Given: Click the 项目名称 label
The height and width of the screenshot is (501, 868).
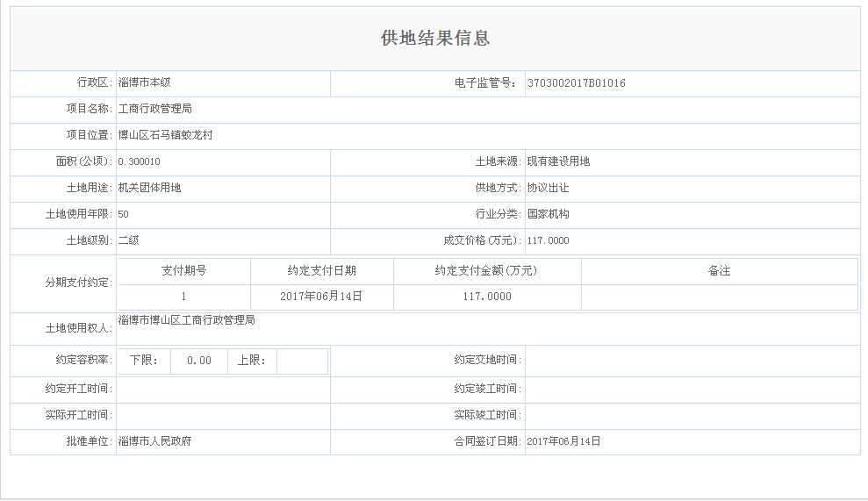Looking at the screenshot, I should (x=90, y=109).
